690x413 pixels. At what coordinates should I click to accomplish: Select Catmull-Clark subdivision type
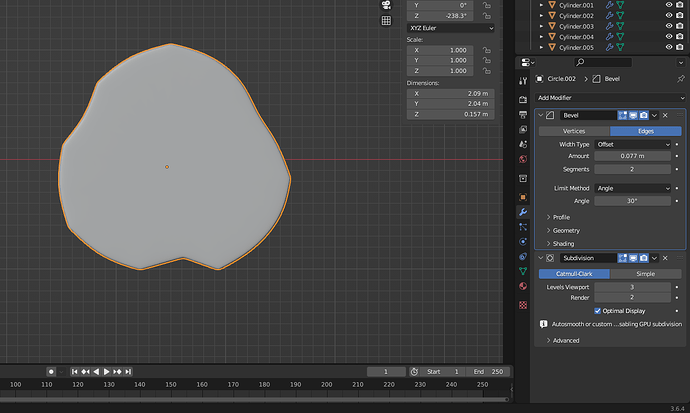click(574, 274)
